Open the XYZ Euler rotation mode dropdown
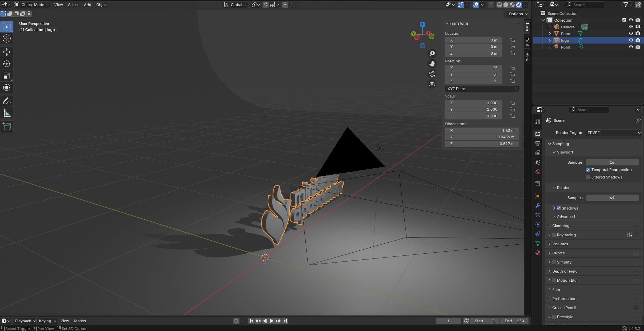Screen dimensions: 644x331 (482, 89)
